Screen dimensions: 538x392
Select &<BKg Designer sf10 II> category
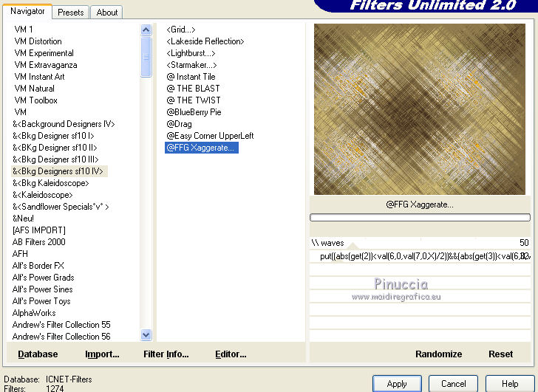click(x=55, y=148)
